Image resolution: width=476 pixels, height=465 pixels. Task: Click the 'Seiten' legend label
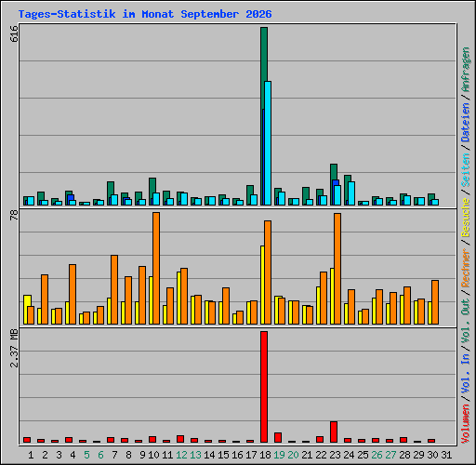[x=466, y=170]
